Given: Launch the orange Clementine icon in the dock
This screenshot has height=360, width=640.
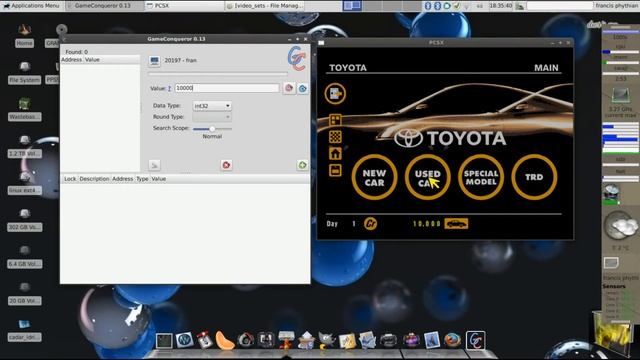Looking at the screenshot, I should point(224,341).
